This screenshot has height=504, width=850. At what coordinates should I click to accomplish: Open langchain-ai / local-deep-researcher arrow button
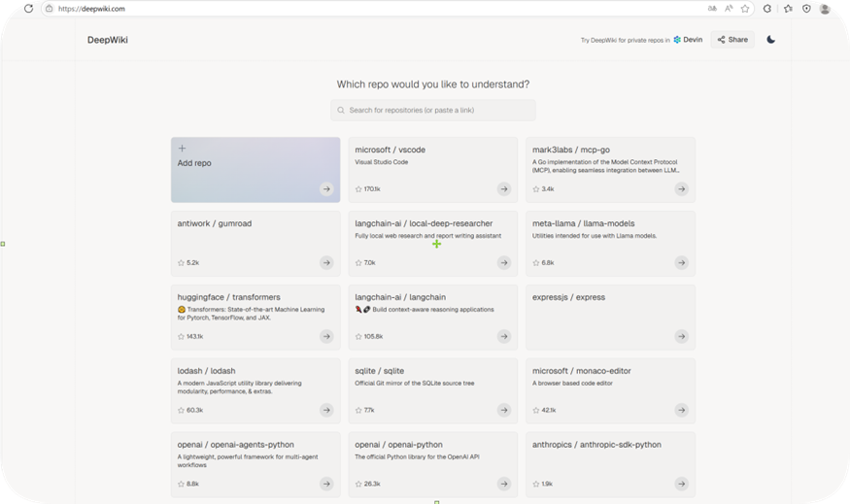pos(504,263)
